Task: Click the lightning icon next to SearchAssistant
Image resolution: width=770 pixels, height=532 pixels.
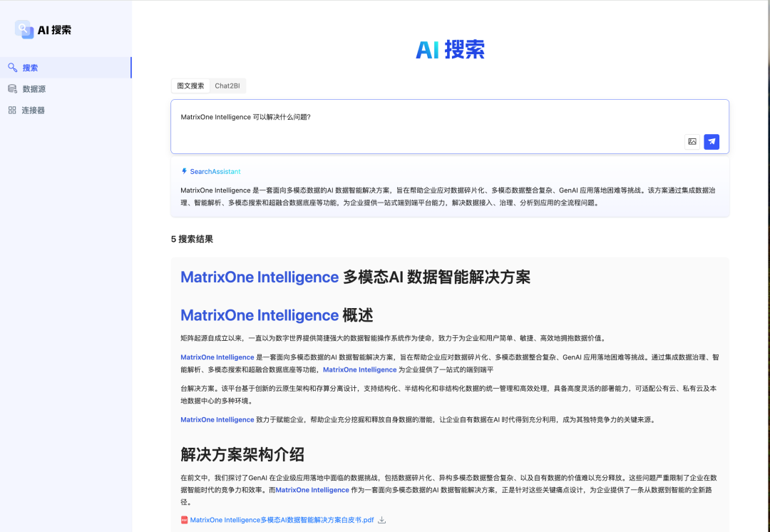Action: [184, 171]
